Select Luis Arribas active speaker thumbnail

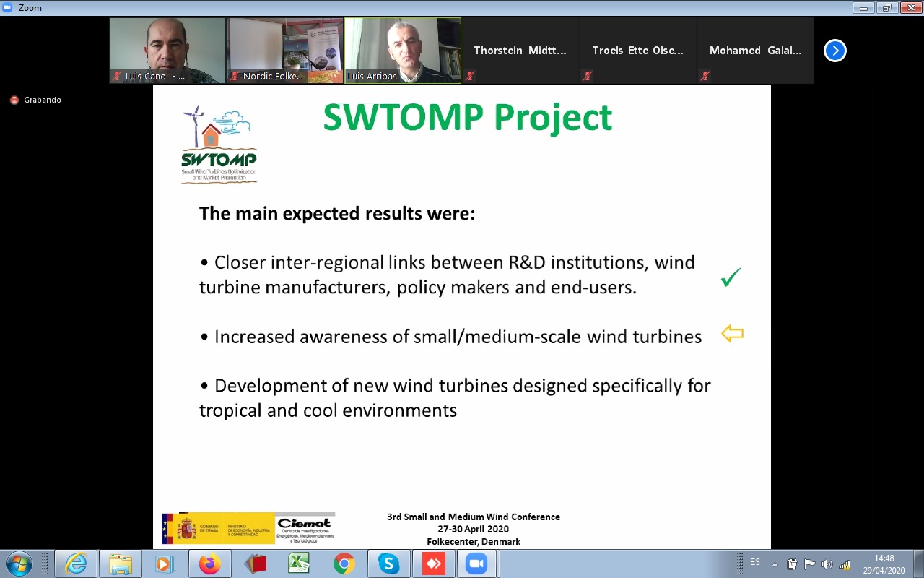(x=403, y=51)
